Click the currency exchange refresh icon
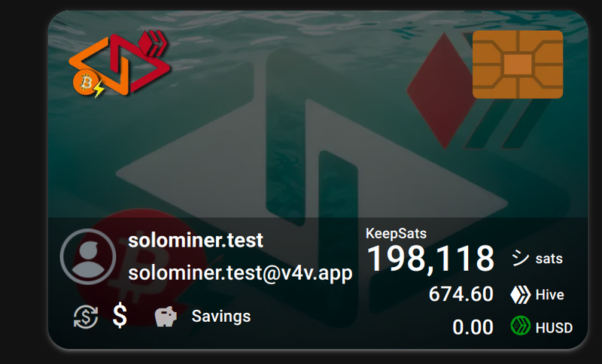The height and width of the screenshot is (364, 602). tap(86, 317)
